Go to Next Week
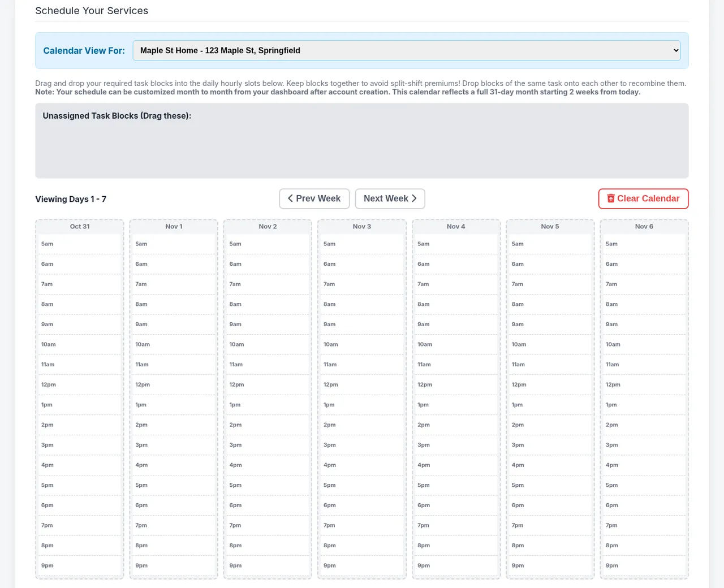 [390, 198]
